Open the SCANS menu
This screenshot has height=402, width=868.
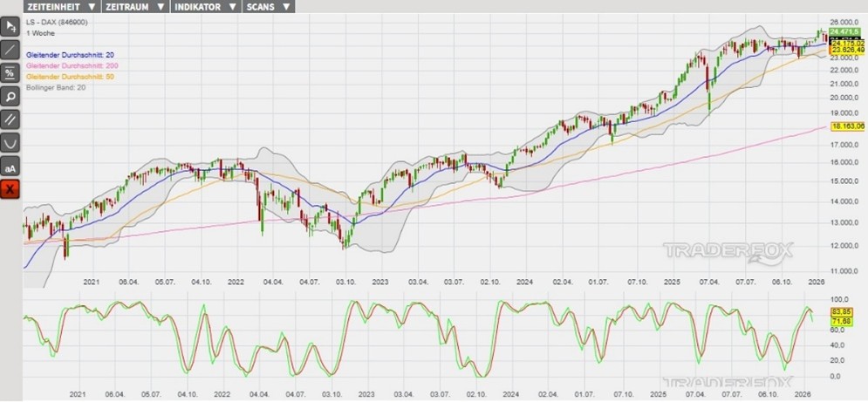pyautogui.click(x=270, y=6)
